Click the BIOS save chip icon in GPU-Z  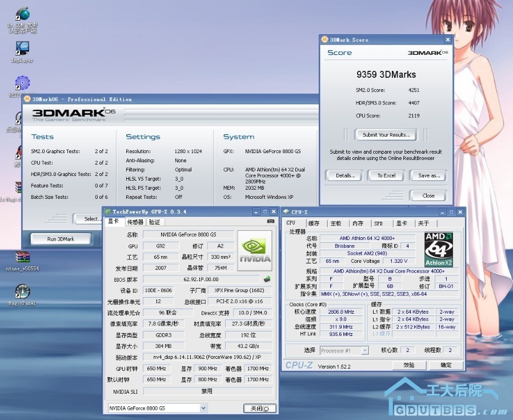click(x=267, y=279)
